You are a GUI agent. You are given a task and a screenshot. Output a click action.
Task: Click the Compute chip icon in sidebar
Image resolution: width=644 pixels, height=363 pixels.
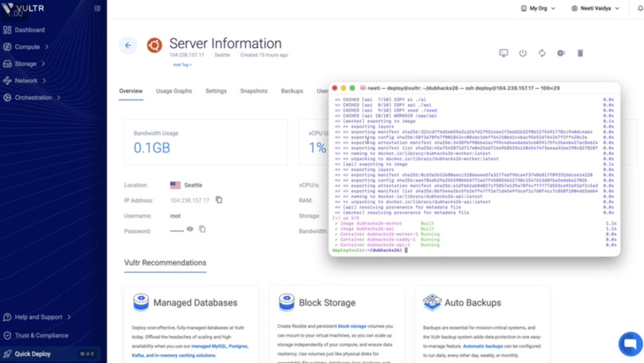[x=7, y=47]
